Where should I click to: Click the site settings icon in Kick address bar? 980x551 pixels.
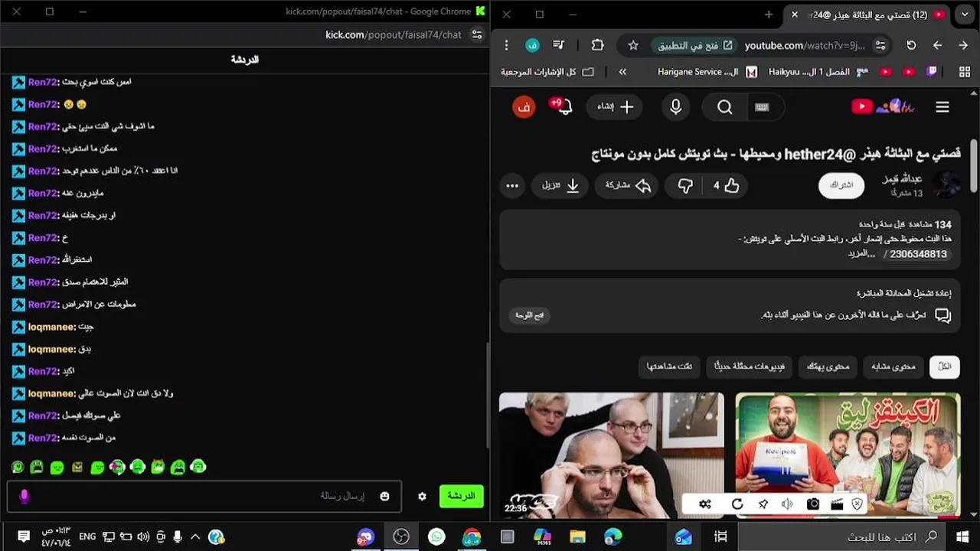476,34
